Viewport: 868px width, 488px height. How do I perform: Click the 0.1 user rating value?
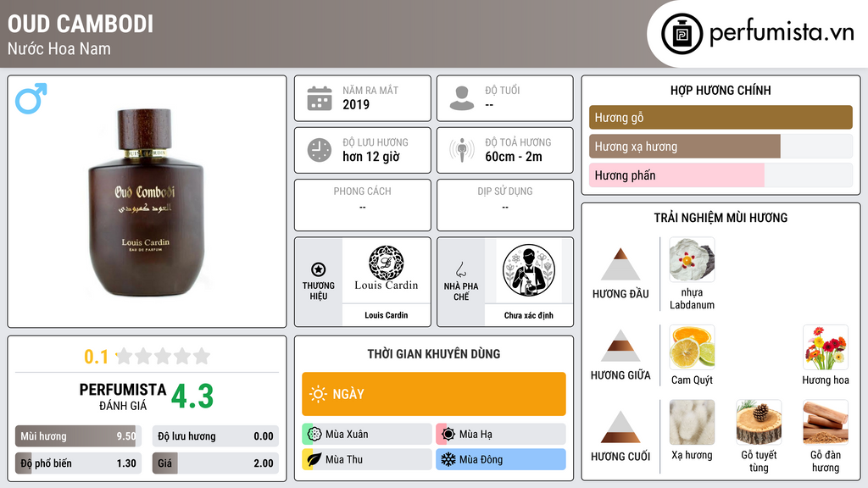[x=97, y=357]
